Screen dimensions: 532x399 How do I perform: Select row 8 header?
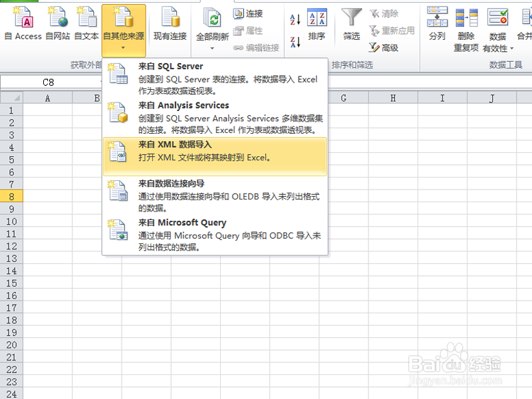click(11, 196)
